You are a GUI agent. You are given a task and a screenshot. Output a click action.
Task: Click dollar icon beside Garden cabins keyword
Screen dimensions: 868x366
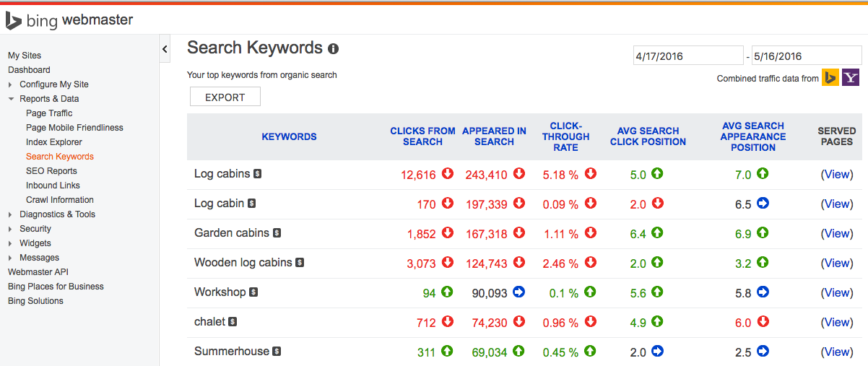[277, 233]
